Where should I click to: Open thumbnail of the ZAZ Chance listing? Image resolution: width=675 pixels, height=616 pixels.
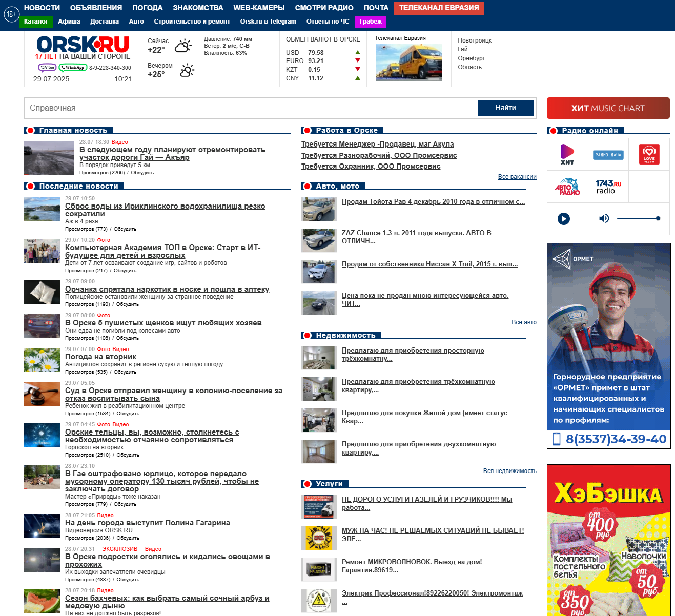pyautogui.click(x=319, y=240)
